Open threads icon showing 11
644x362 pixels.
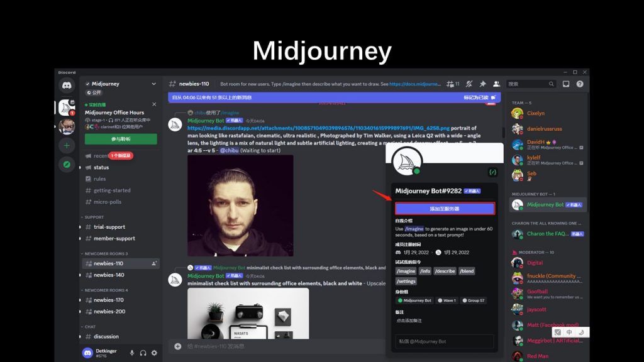[453, 84]
